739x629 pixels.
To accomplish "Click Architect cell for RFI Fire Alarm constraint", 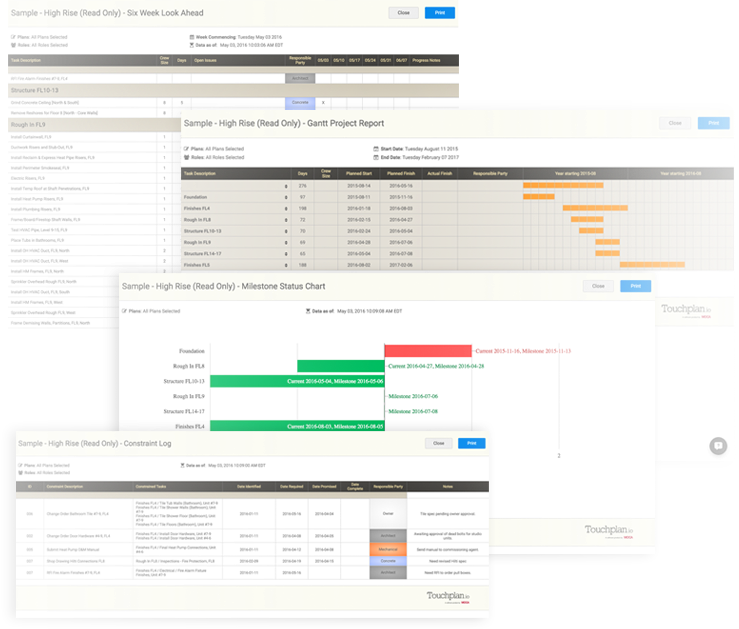I will click(388, 573).
